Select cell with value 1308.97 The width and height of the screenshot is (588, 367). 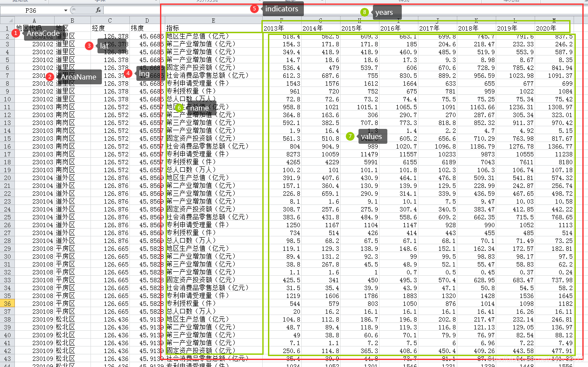tap(554, 107)
